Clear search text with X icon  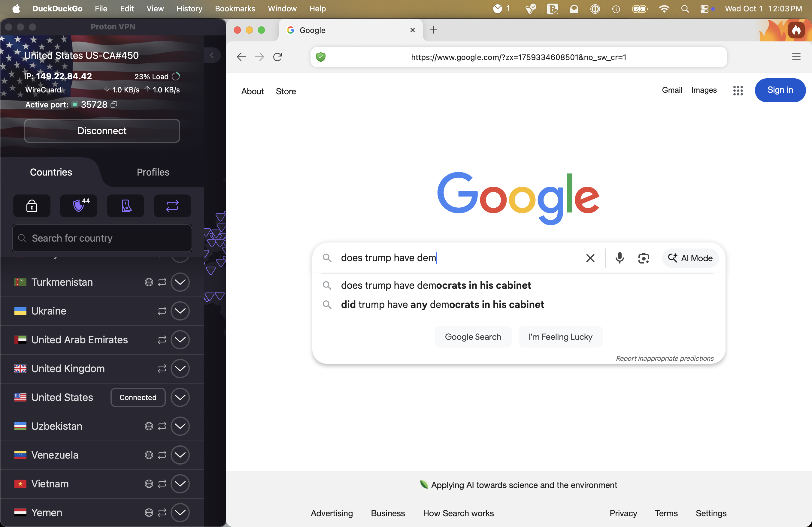click(590, 258)
